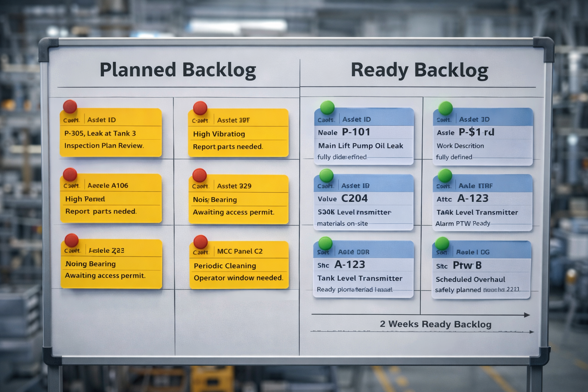Select 'materials on-site' text
The image size is (588, 392).
pyautogui.click(x=342, y=224)
